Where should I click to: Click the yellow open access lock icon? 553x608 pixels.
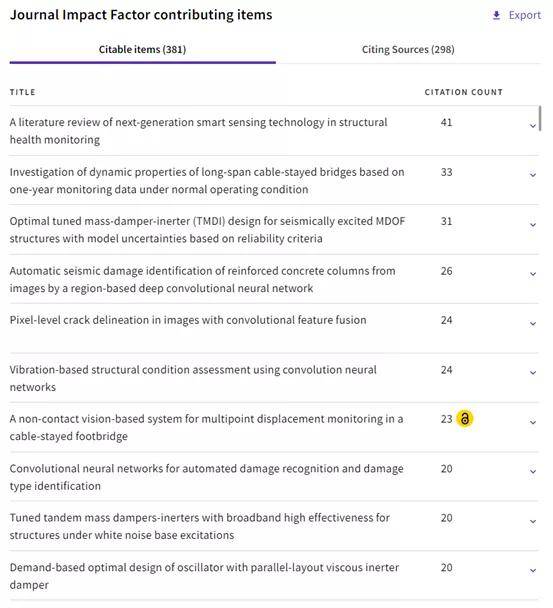pyautogui.click(x=465, y=419)
